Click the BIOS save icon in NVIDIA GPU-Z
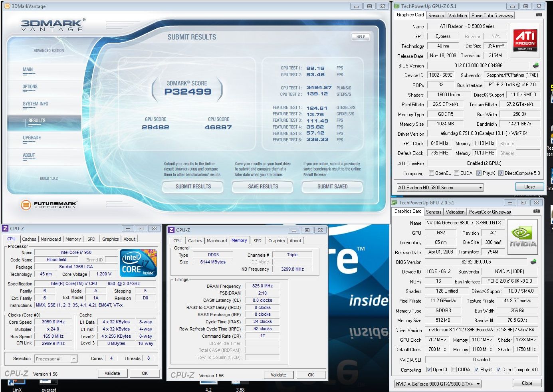Screen dimensions: 553x392 [533, 262]
